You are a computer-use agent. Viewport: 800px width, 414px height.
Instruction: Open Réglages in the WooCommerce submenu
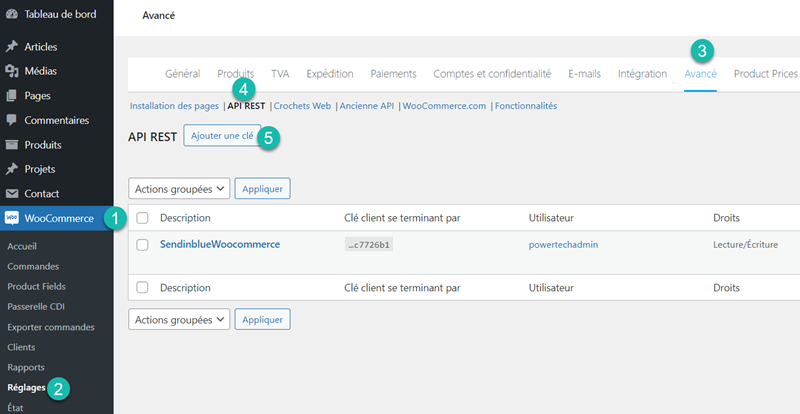pyautogui.click(x=27, y=387)
